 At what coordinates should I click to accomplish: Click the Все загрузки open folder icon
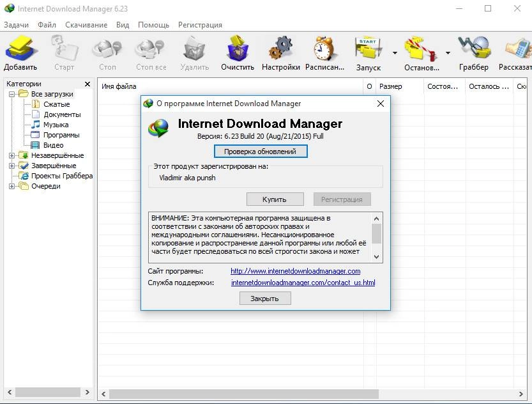24,94
